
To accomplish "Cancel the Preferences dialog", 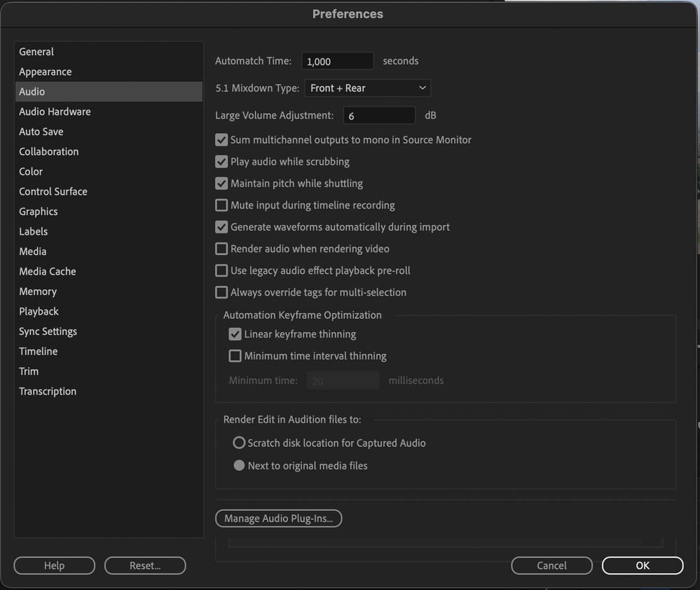I will 551,565.
